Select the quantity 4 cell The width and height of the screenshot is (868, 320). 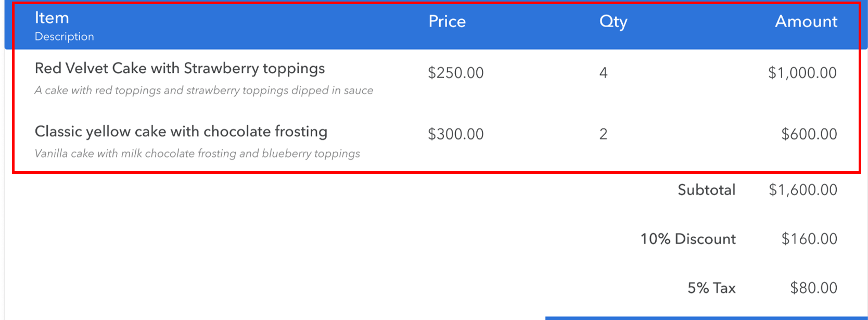603,73
